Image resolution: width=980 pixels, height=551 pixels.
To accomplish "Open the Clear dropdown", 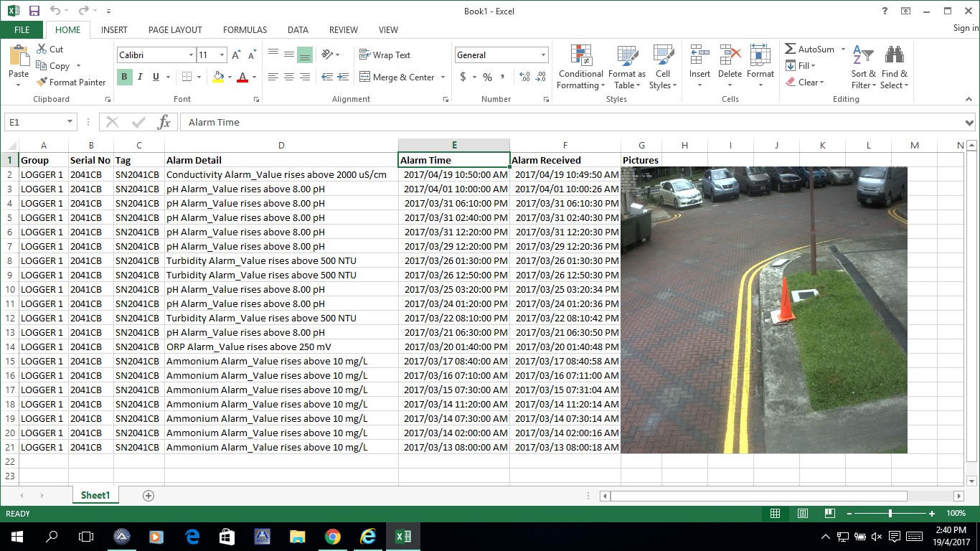I will point(806,83).
